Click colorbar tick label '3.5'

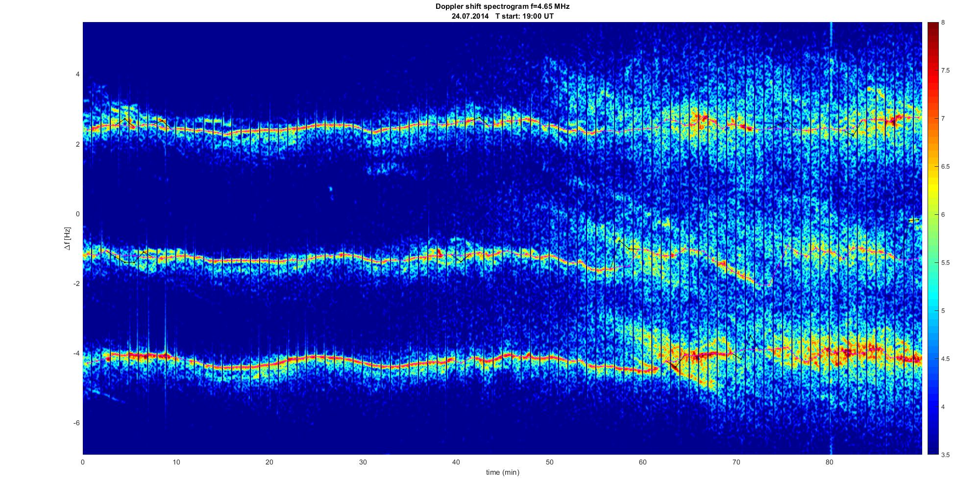(945, 455)
